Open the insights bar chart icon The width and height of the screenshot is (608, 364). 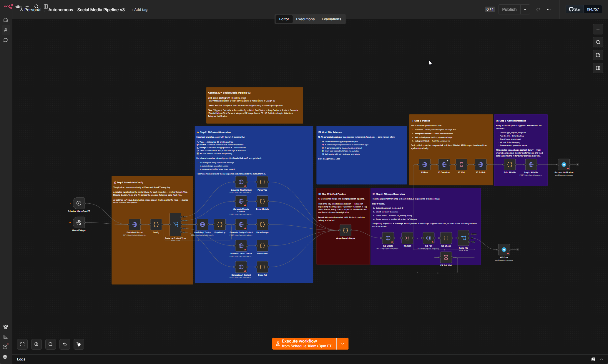click(x=6, y=337)
